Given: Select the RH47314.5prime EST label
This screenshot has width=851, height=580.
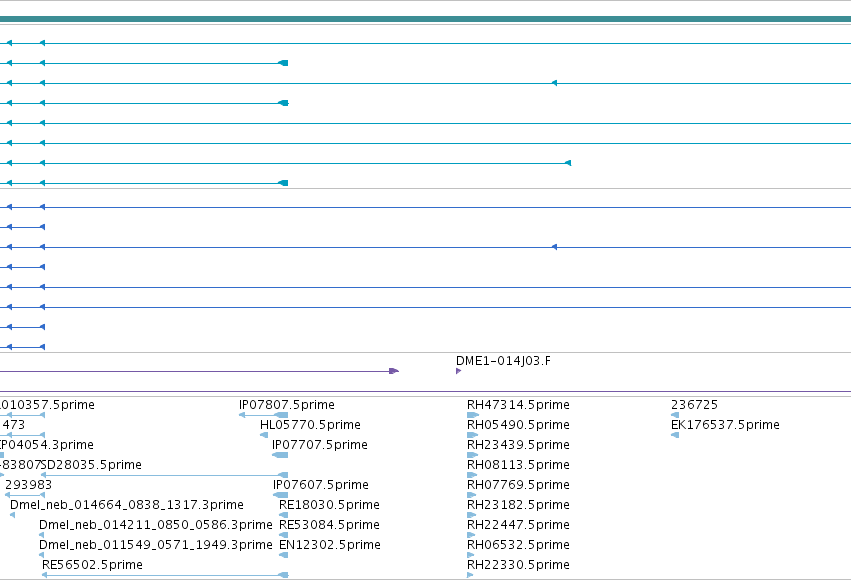Looking at the screenshot, I should 518,405.
